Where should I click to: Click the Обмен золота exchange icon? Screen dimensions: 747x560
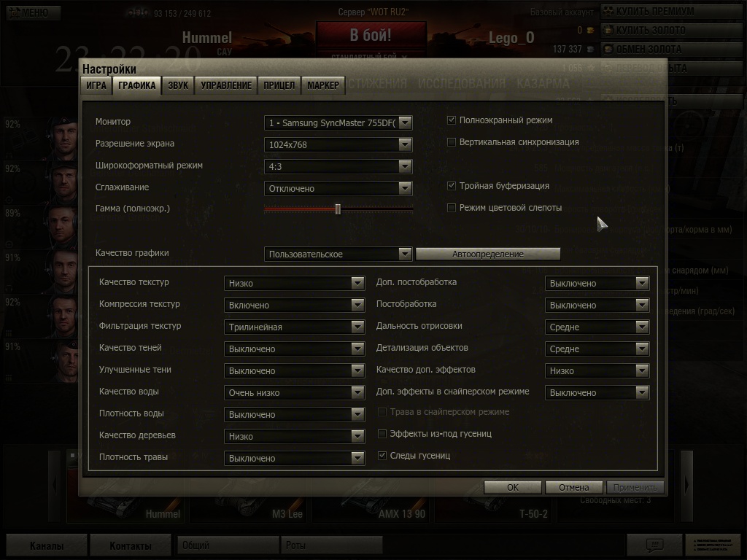(x=608, y=49)
